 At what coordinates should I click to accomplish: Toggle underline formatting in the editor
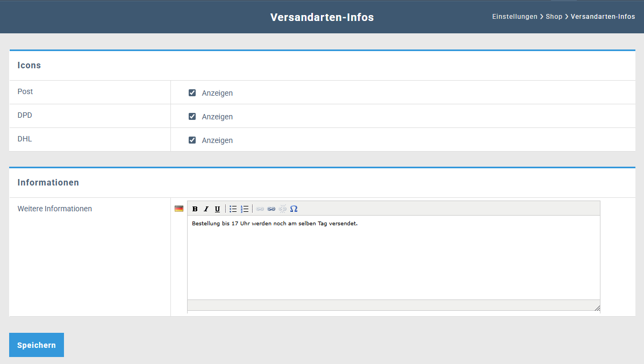click(x=217, y=209)
